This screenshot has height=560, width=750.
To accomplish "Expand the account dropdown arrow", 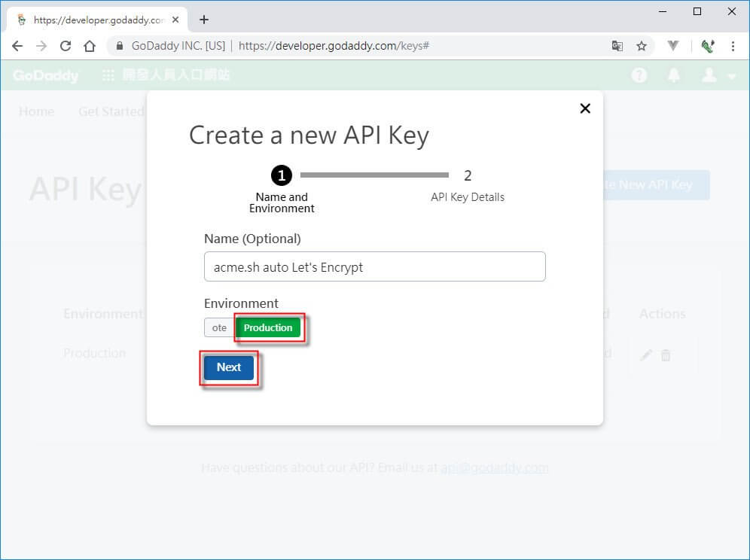I will click(x=732, y=77).
